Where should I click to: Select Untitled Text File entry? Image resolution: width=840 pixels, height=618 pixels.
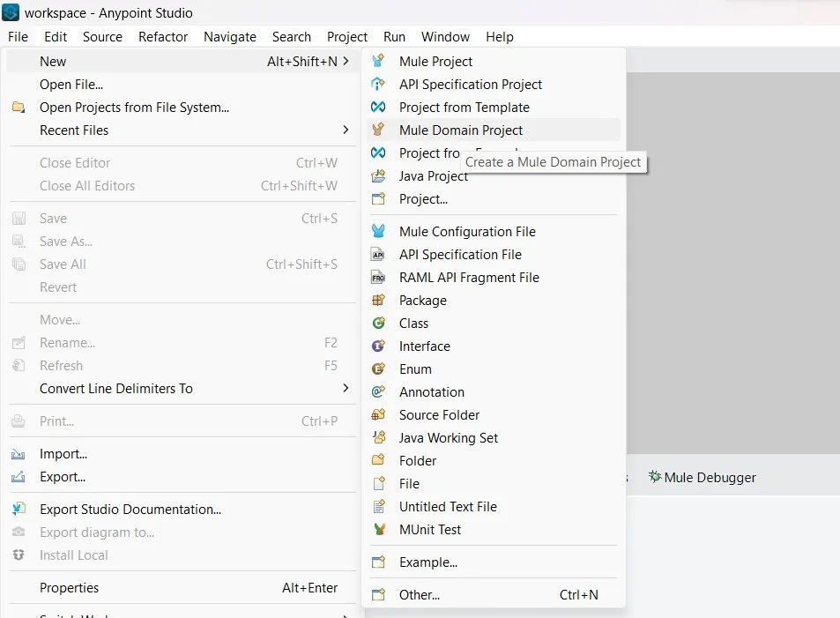click(x=494, y=507)
